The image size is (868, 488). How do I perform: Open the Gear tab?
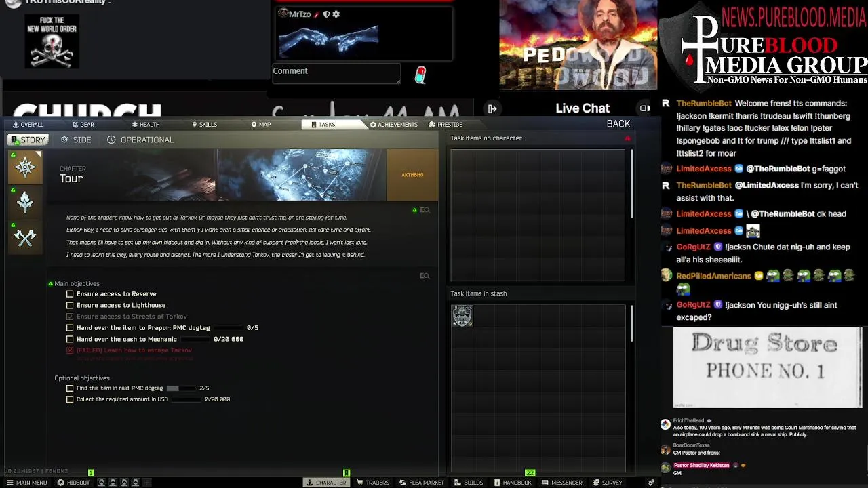[x=83, y=125]
